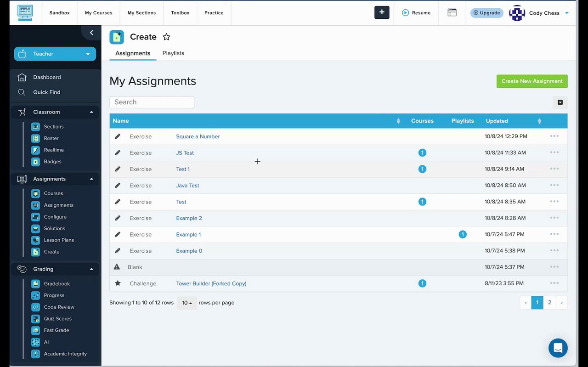Open Toolbox in top navigation
The image size is (588, 367).
pyautogui.click(x=180, y=13)
